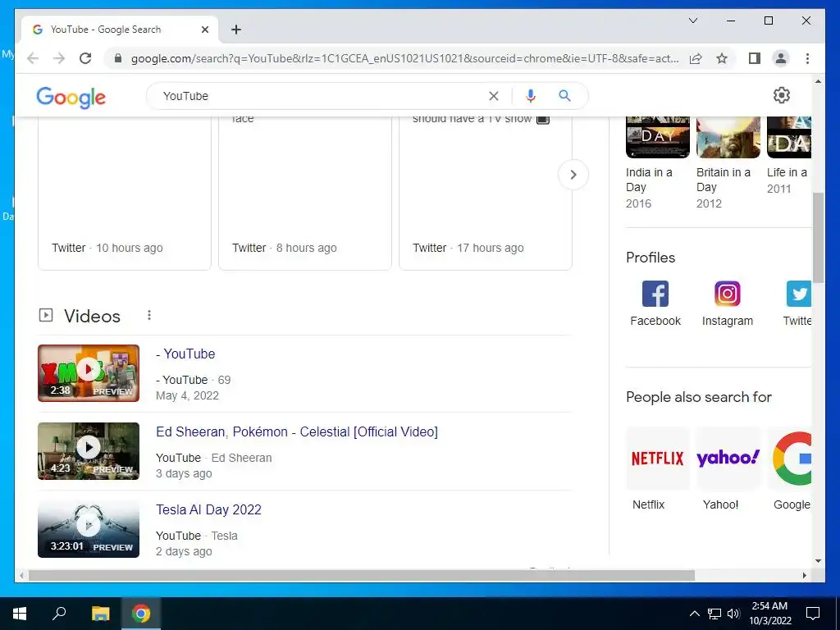Click the network tray icon
The height and width of the screenshot is (630, 840).
click(x=714, y=614)
